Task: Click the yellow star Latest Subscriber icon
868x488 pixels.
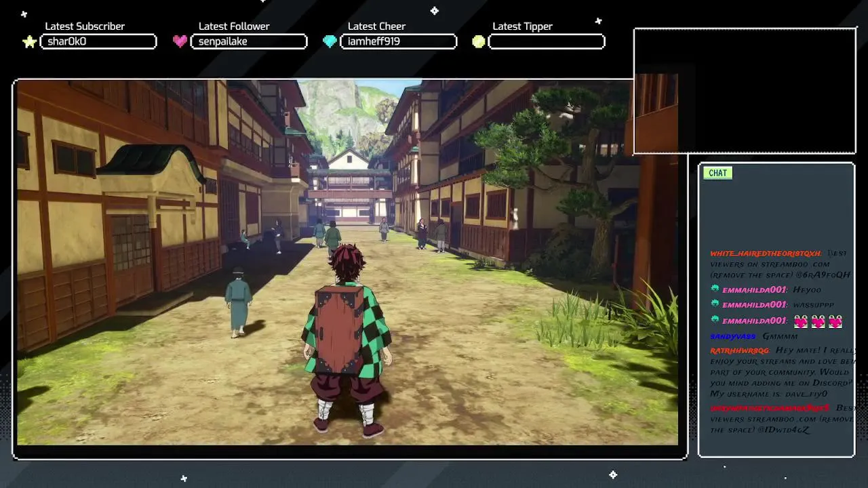Action: (29, 42)
